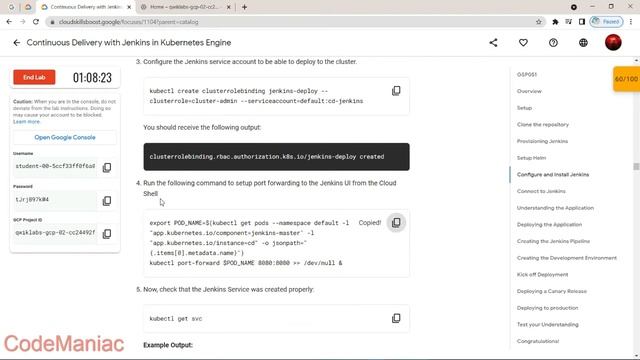This screenshot has width=640, height=360.
Task: Jump to Setup Helm section
Action: click(x=531, y=158)
